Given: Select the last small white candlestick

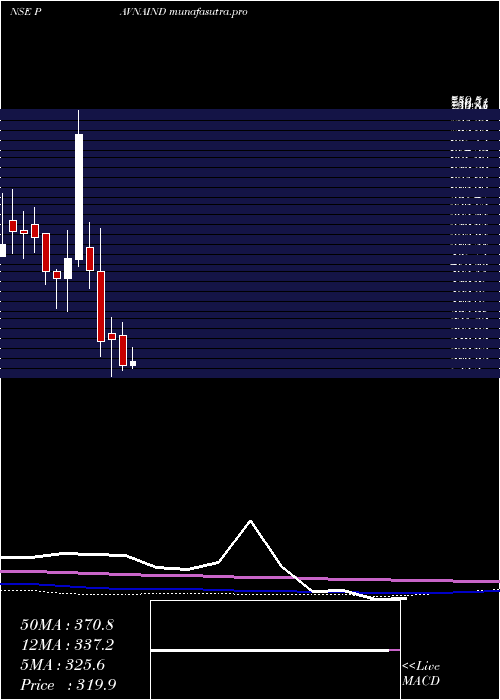Looking at the screenshot, I should pos(133,363).
